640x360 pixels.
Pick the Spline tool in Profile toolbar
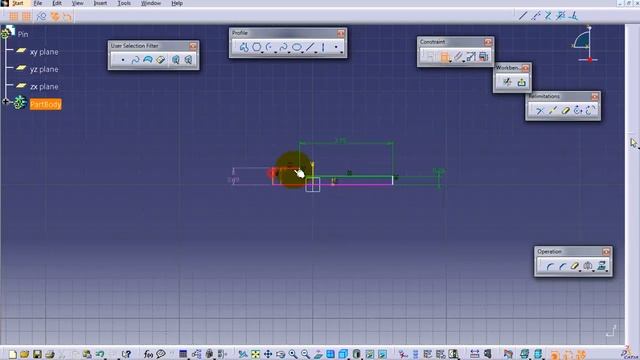[x=283, y=47]
